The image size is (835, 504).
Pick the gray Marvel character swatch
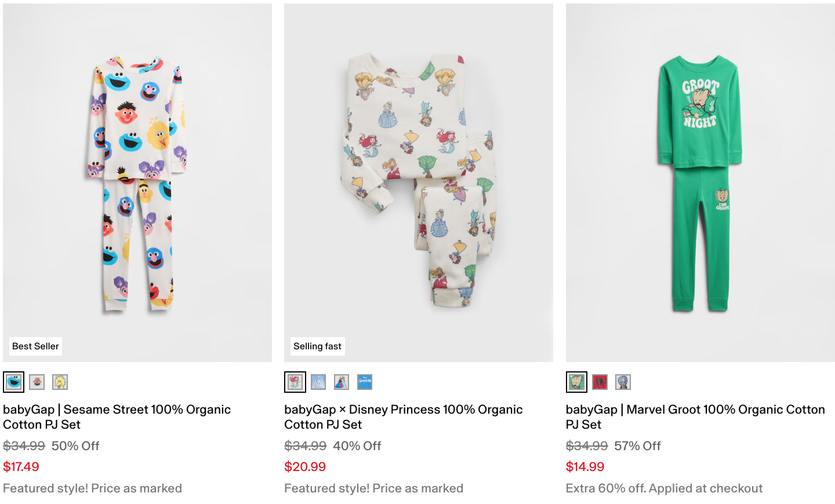623,382
